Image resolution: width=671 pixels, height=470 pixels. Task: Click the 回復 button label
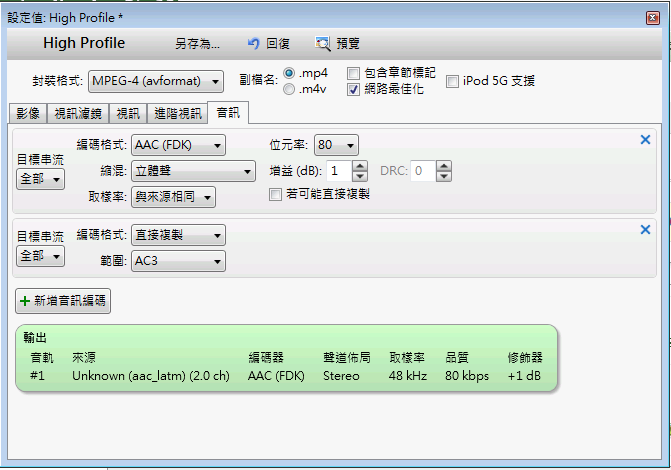(x=278, y=43)
